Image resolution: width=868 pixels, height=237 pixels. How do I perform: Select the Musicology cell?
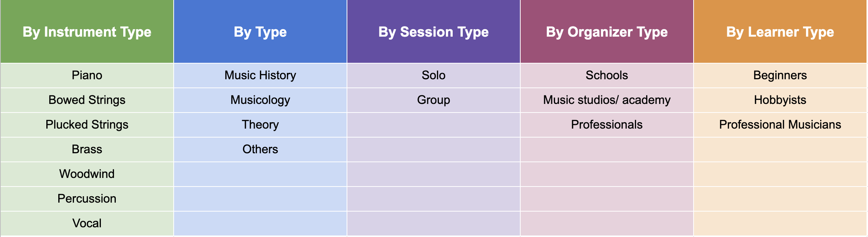tap(260, 100)
